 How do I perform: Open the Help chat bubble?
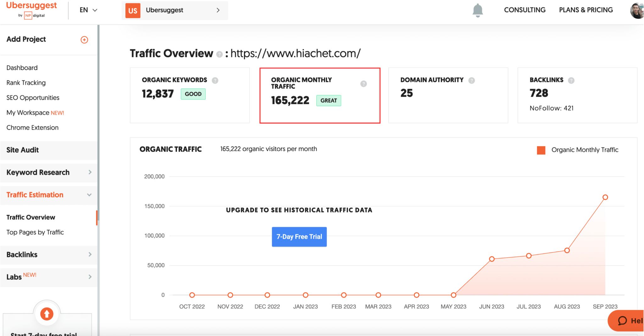(626, 321)
